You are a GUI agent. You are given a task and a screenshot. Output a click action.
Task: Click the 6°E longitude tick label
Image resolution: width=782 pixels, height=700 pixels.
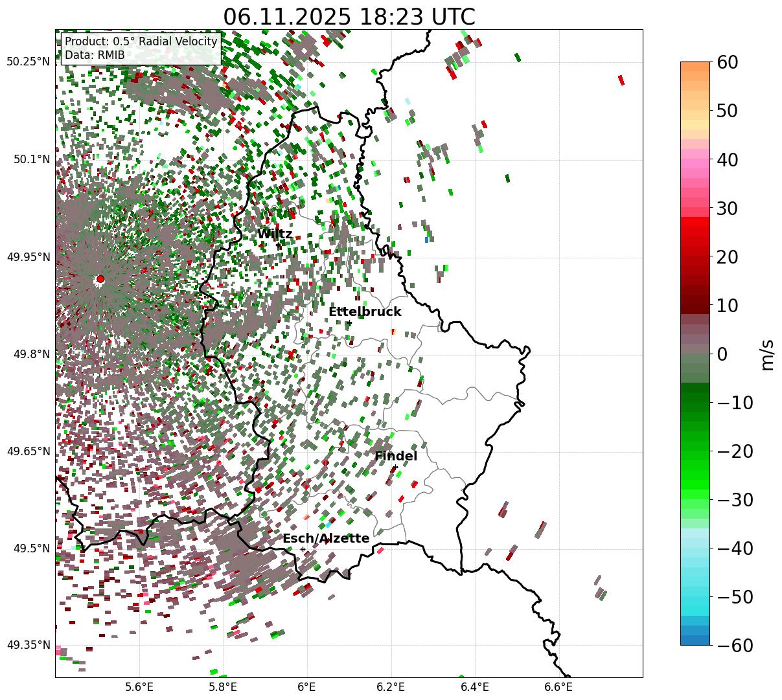306,688
